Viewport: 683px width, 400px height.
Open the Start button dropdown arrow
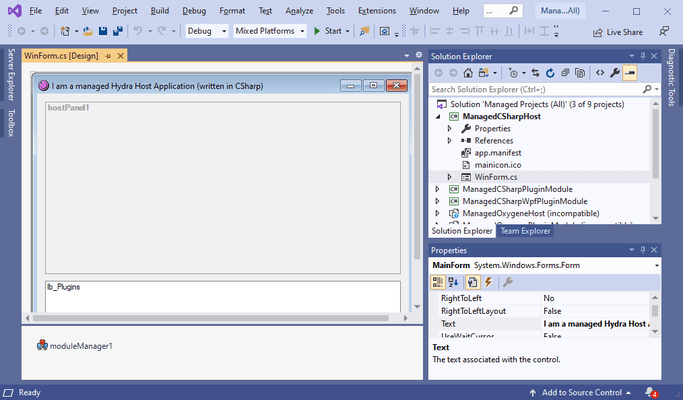pos(348,31)
